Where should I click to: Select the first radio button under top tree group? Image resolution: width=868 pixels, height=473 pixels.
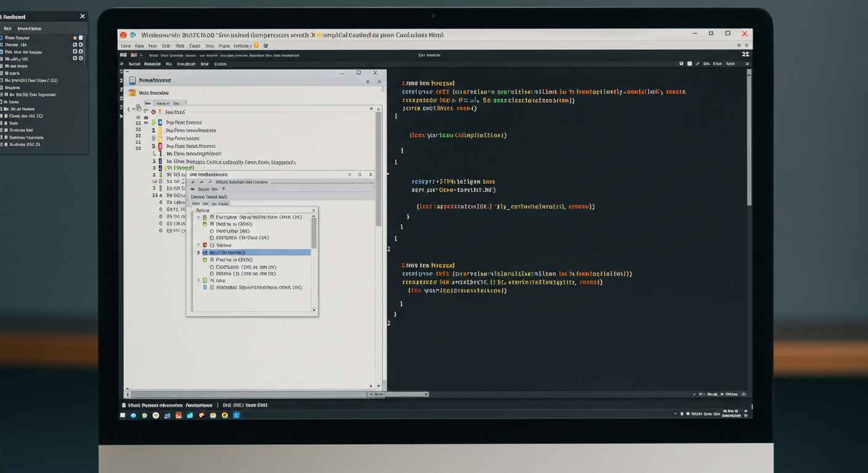pos(212,231)
